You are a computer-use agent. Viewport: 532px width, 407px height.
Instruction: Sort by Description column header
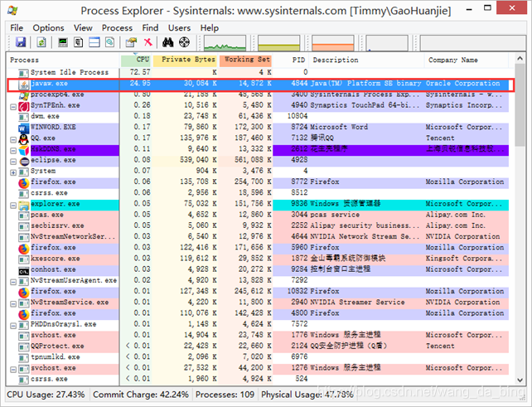(367, 60)
